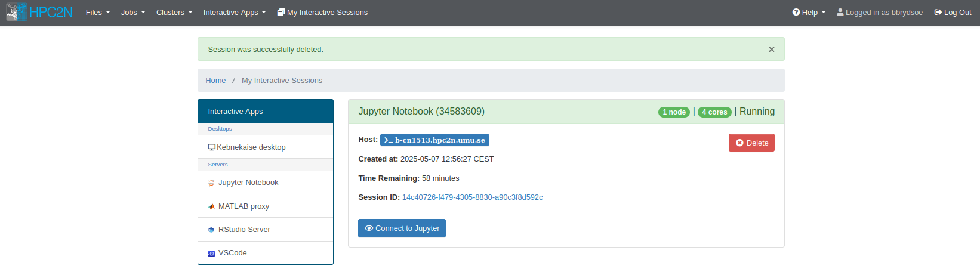
Task: Click 'My Interactive Sessions' breadcrumb text
Action: pyautogui.click(x=282, y=81)
